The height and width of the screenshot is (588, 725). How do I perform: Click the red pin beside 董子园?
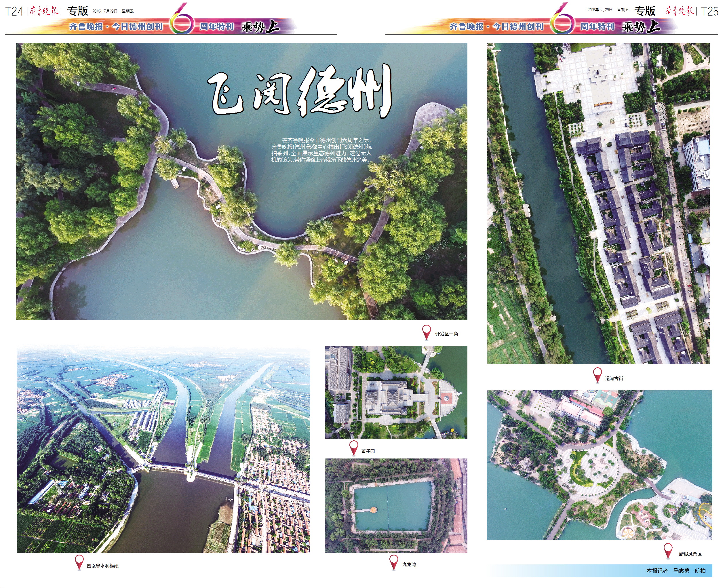(x=353, y=447)
